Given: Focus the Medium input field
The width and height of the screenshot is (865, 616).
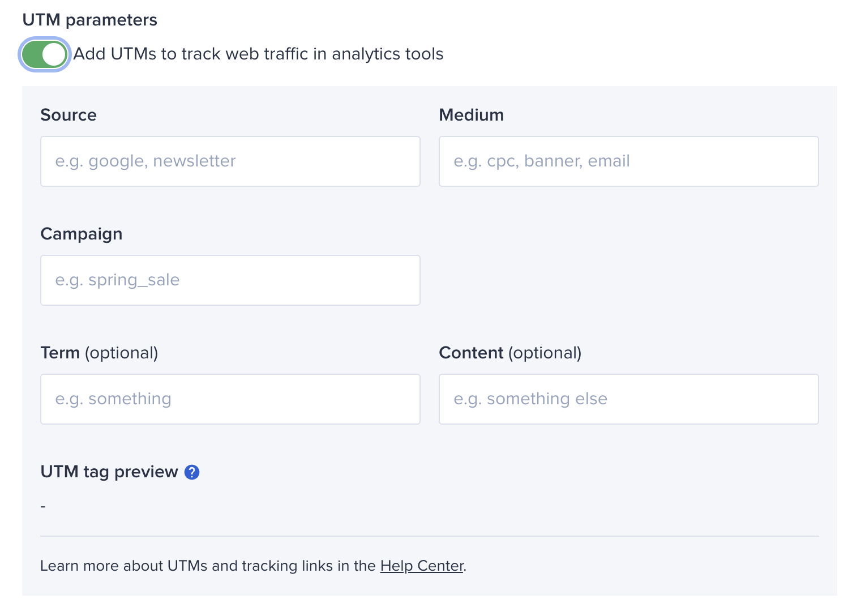Looking at the screenshot, I should point(629,161).
